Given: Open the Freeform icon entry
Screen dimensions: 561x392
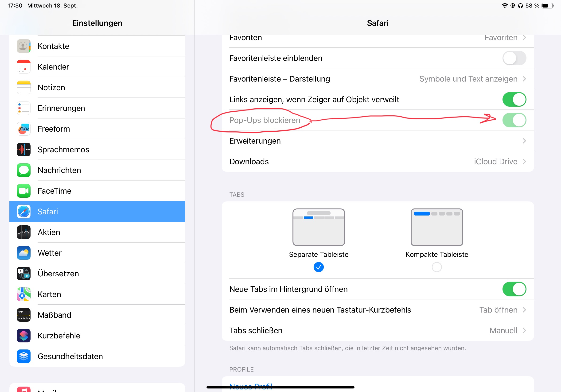Looking at the screenshot, I should [24, 129].
